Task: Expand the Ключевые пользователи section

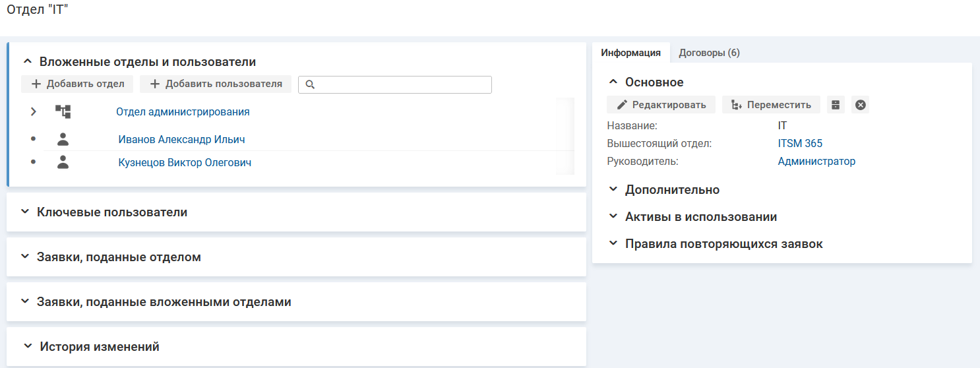Action: 25,212
